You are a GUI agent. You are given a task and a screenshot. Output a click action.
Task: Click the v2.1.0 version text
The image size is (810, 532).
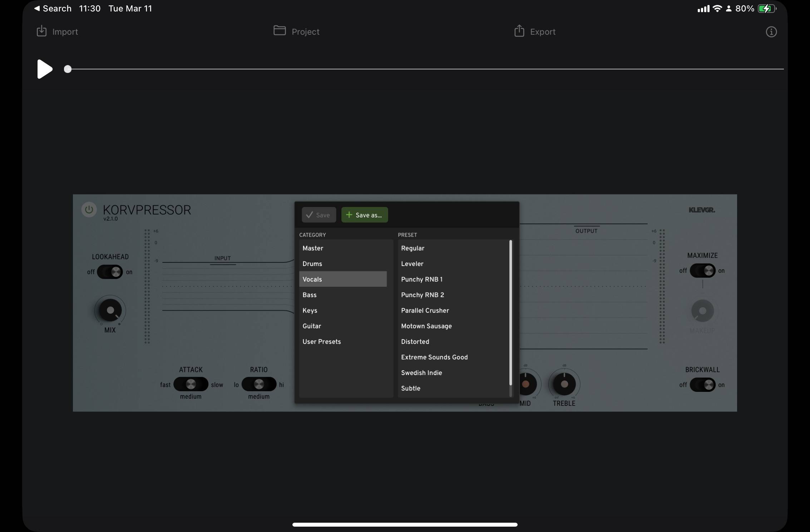(110, 219)
